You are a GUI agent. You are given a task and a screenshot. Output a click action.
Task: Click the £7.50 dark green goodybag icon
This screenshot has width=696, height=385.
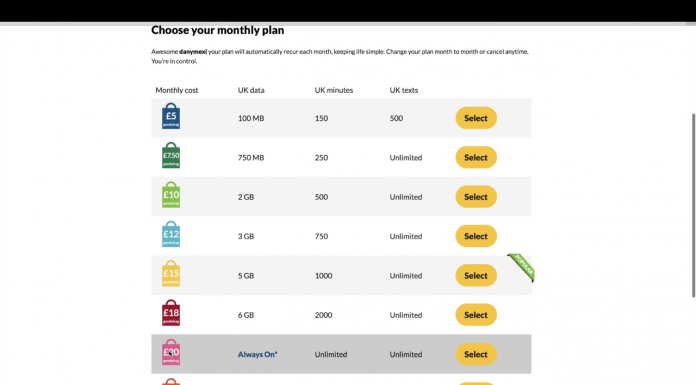click(171, 155)
